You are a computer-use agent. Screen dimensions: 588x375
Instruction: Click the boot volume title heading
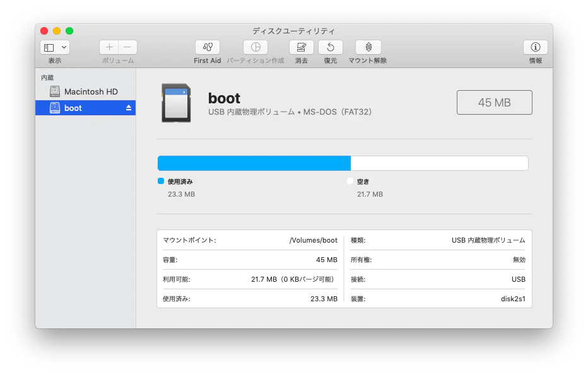click(x=224, y=98)
